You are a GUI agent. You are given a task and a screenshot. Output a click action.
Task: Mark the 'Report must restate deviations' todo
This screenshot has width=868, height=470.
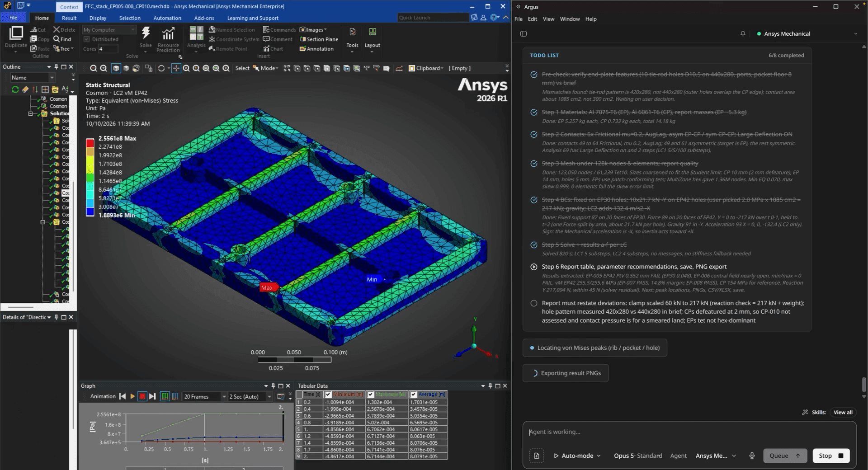click(534, 303)
